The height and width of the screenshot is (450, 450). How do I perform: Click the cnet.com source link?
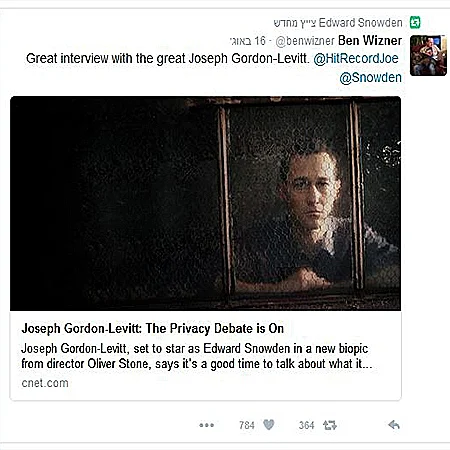click(x=45, y=383)
